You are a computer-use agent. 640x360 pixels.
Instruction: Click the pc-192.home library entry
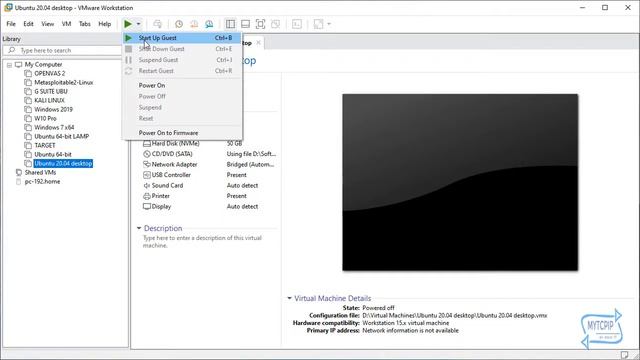42,182
